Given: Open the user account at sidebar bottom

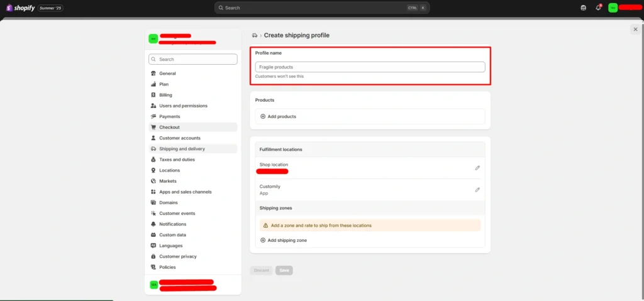Looking at the screenshot, I should [x=193, y=285].
